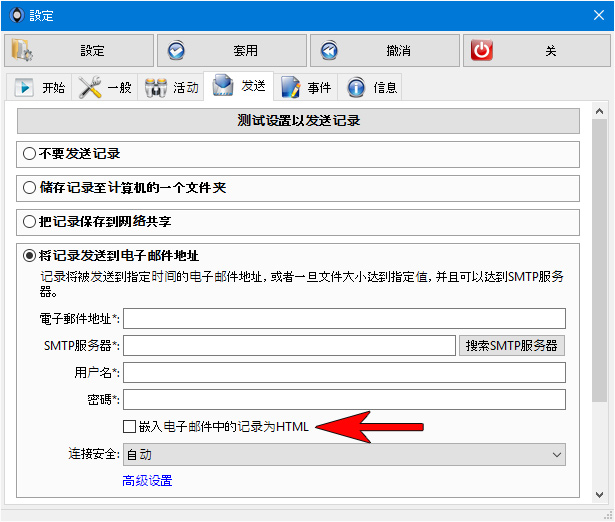Switch to the 活动 tab
The image size is (615, 522).
(x=171, y=87)
